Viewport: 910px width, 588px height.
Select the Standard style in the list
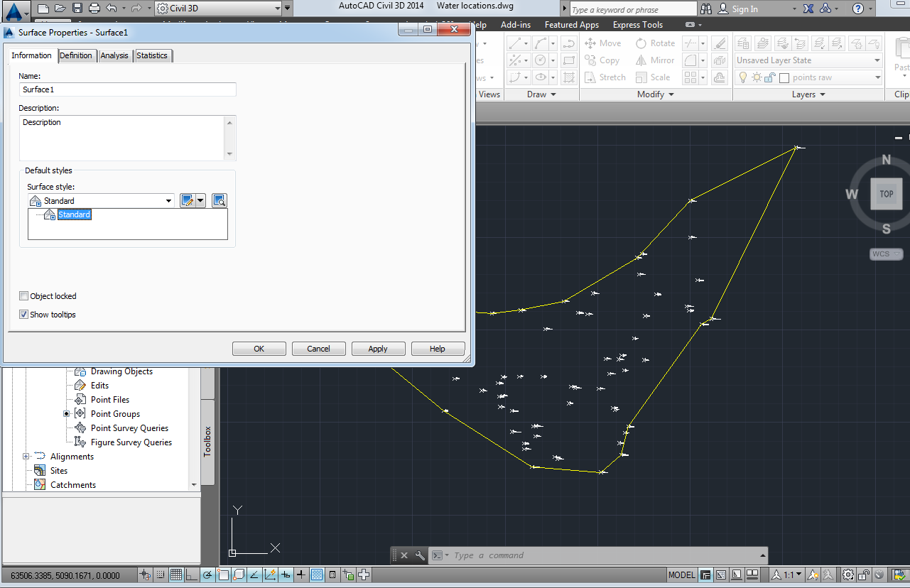pos(74,214)
